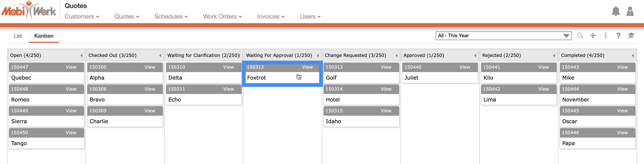Open the graduation cap tutorial icon
This screenshot has width=644, height=164.
click(x=631, y=36)
